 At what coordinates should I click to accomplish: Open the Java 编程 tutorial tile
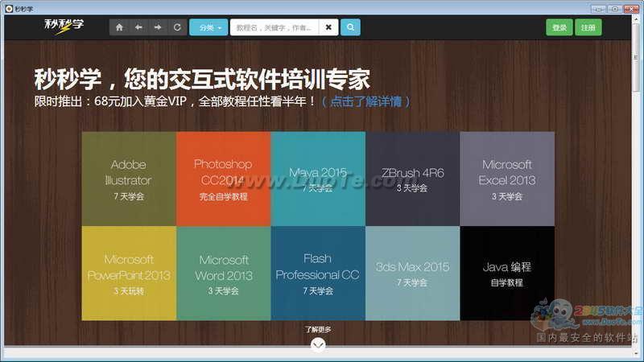click(507, 274)
